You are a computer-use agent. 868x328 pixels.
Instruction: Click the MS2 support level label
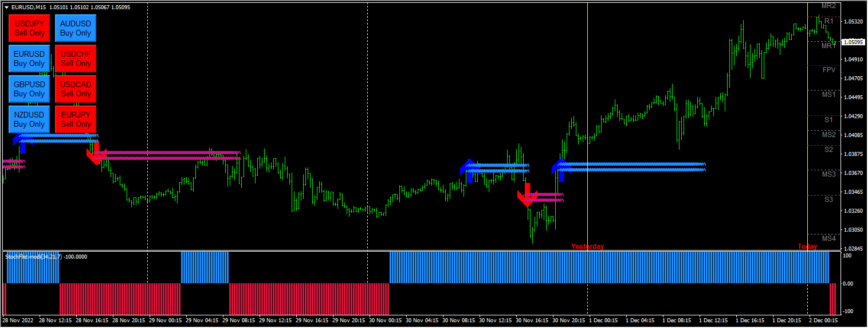pos(829,135)
